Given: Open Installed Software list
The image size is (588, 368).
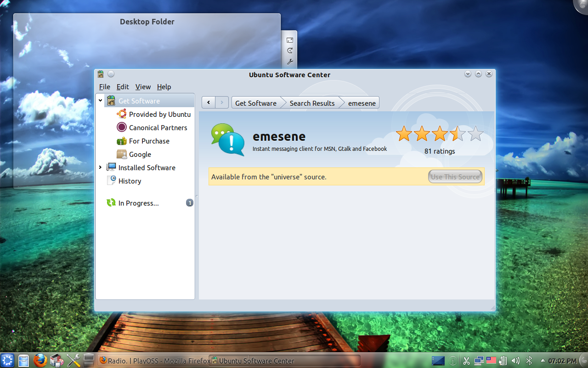Looking at the screenshot, I should click(x=147, y=167).
